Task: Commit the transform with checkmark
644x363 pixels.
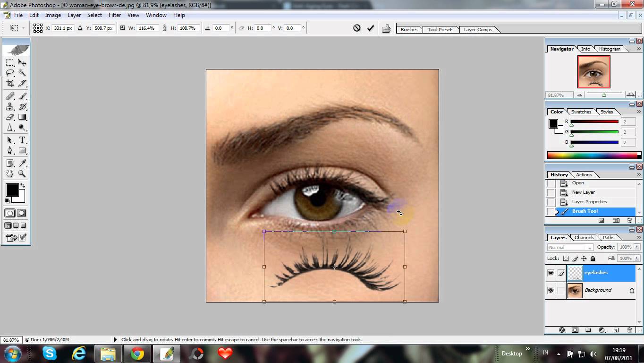Action: (371, 28)
